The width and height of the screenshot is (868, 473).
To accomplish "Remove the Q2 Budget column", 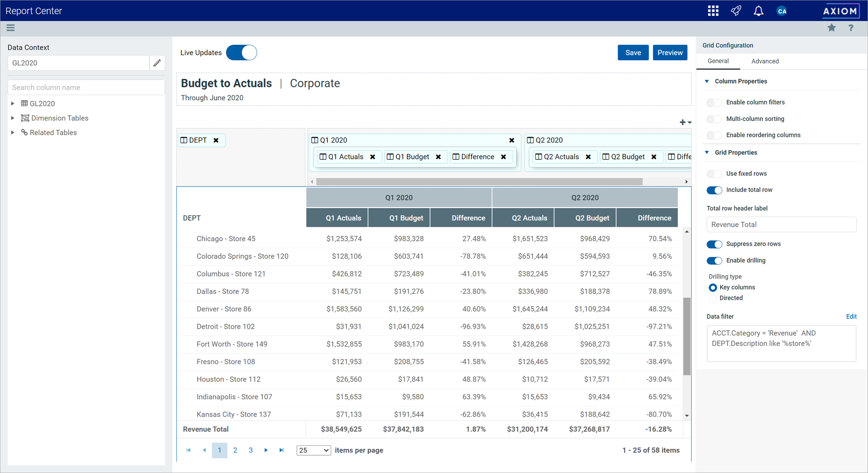I will click(654, 157).
